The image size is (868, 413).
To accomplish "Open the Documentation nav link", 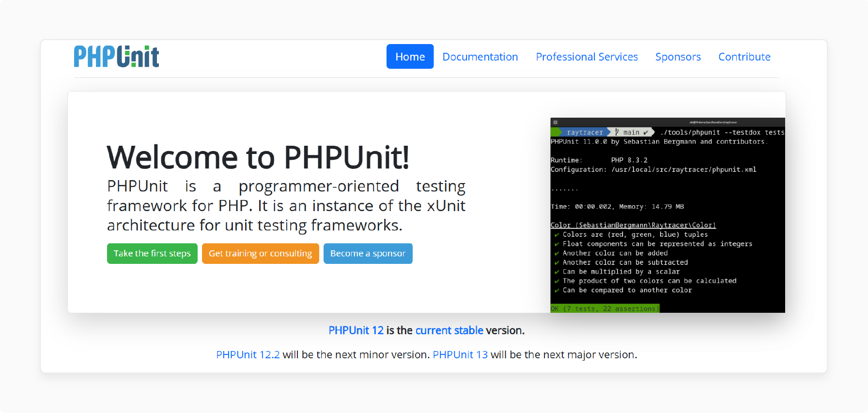I will [480, 57].
